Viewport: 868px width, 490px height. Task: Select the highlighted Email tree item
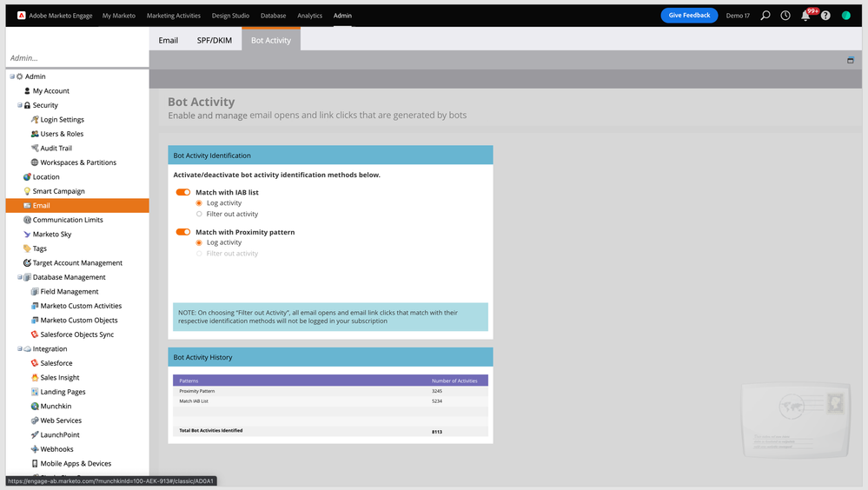[x=77, y=205]
